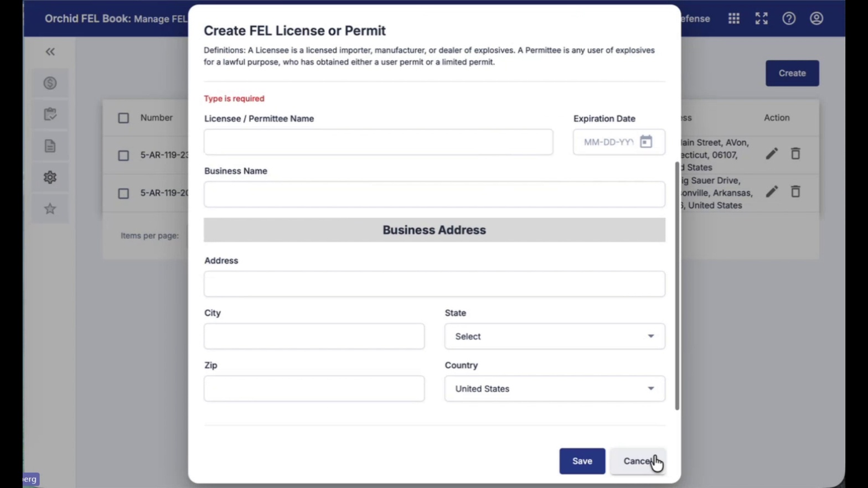The width and height of the screenshot is (868, 488).
Task: Click the dialog's vertical scrollbar
Action: [677, 285]
